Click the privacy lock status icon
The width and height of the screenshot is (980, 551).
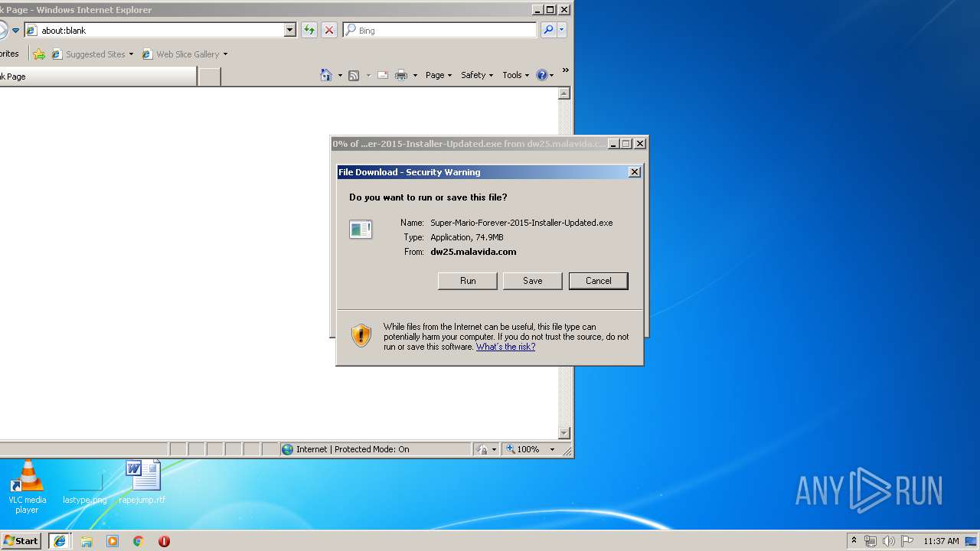point(482,449)
